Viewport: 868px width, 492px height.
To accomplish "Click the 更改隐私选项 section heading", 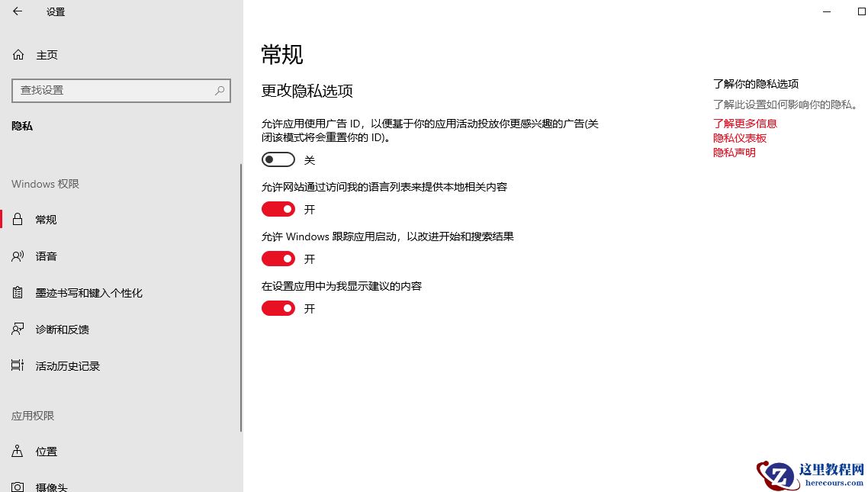I will pos(308,90).
